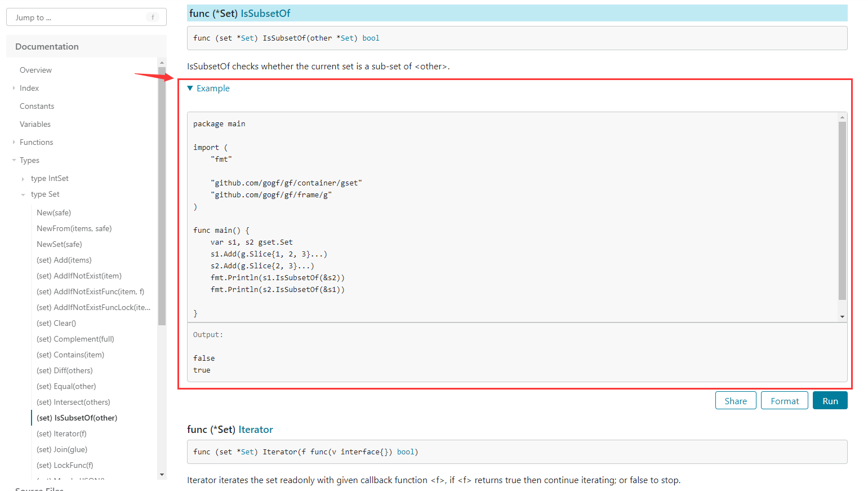Go to the Constants section

37,106
